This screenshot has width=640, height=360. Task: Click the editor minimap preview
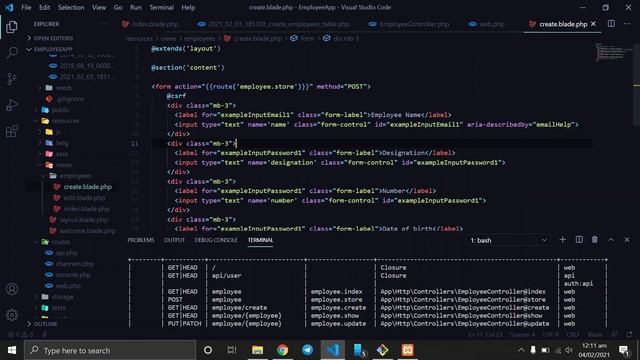coord(612,52)
